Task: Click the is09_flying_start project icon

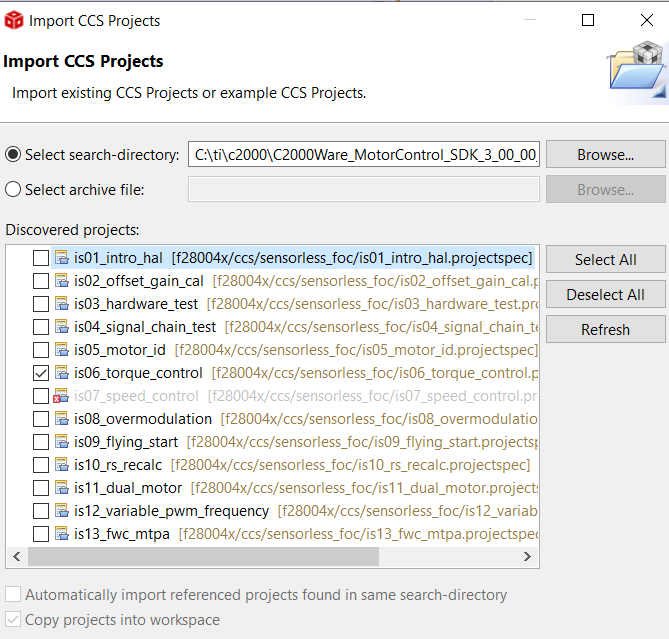Action: [61, 442]
